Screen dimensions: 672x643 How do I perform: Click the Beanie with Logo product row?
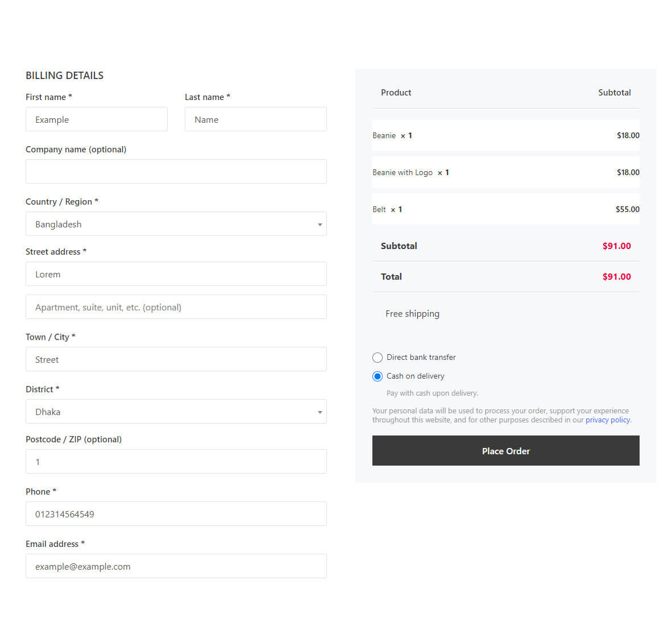click(506, 172)
